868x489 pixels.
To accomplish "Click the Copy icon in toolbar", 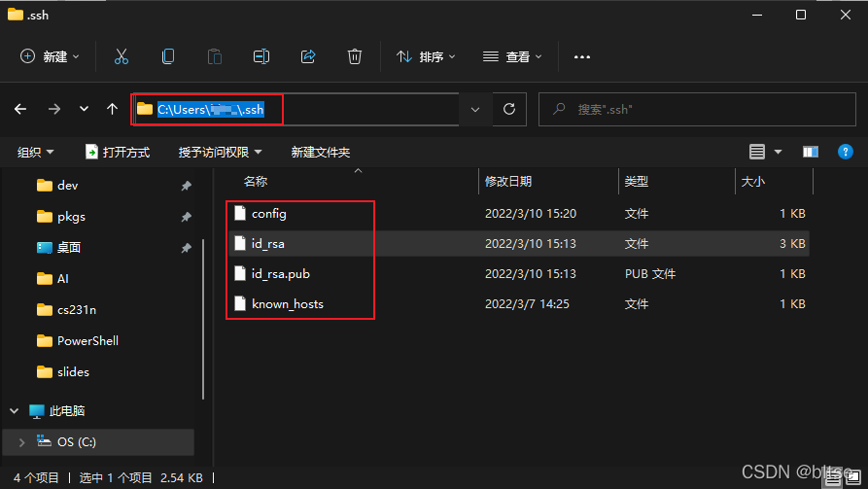I will [168, 56].
